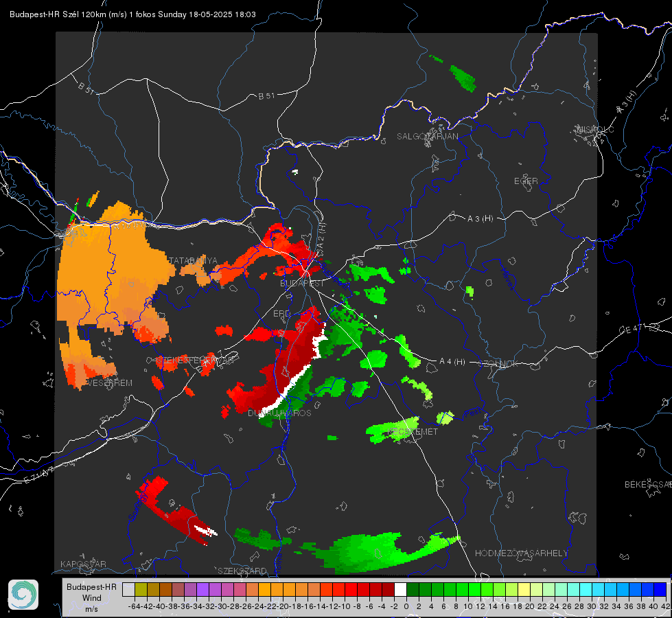Click the DUNAUJVAROS city label

pos(279,413)
